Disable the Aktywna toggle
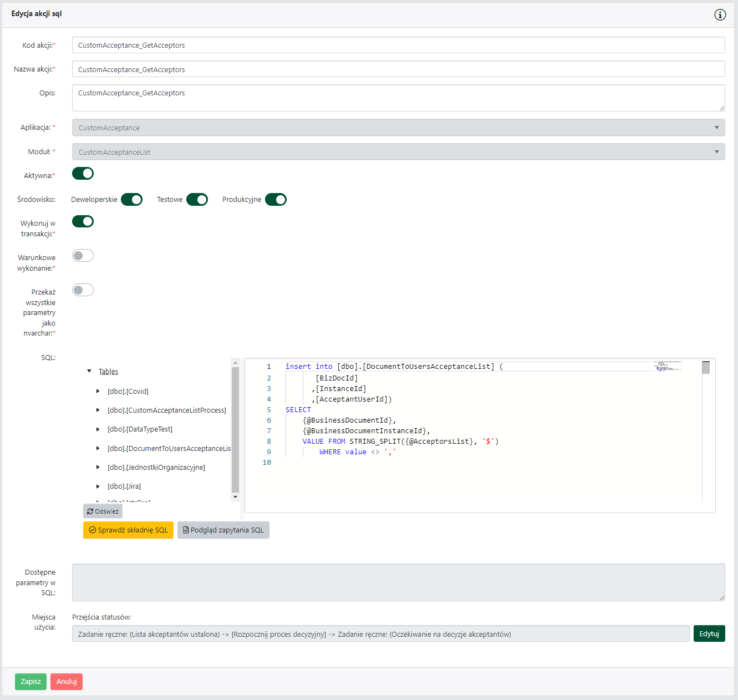 tap(83, 174)
